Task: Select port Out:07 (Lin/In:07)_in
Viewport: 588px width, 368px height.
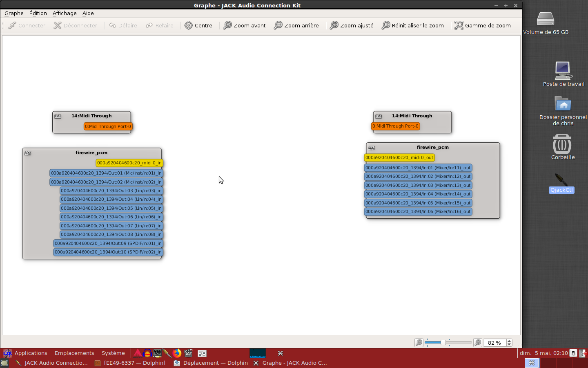Action: (111, 226)
